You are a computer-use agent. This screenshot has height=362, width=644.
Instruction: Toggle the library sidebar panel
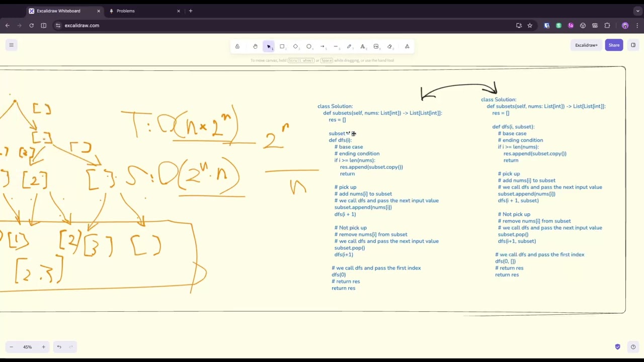coord(633,45)
